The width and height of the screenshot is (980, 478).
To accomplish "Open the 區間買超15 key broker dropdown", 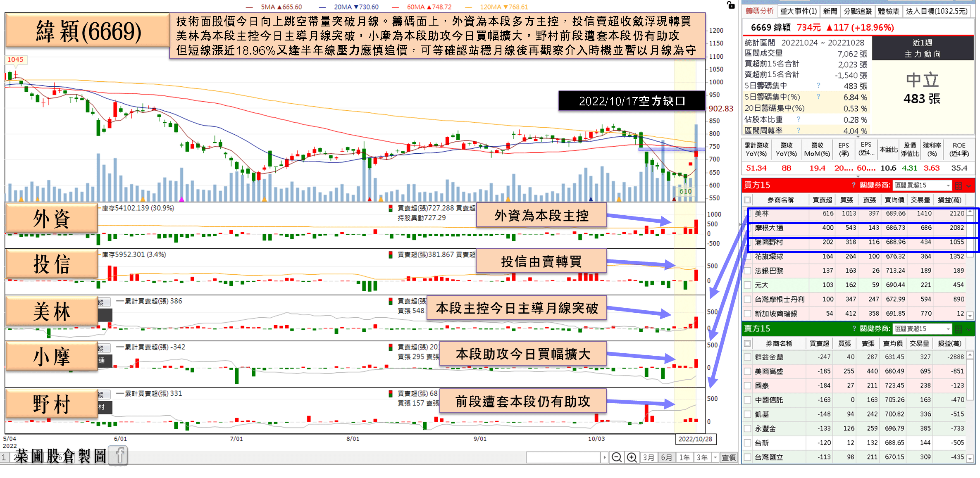I will [922, 185].
